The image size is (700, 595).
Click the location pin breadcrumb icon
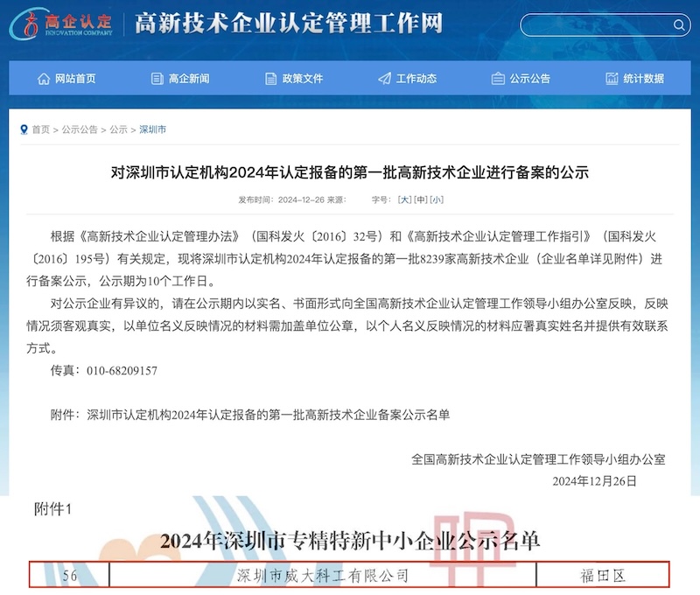point(24,129)
